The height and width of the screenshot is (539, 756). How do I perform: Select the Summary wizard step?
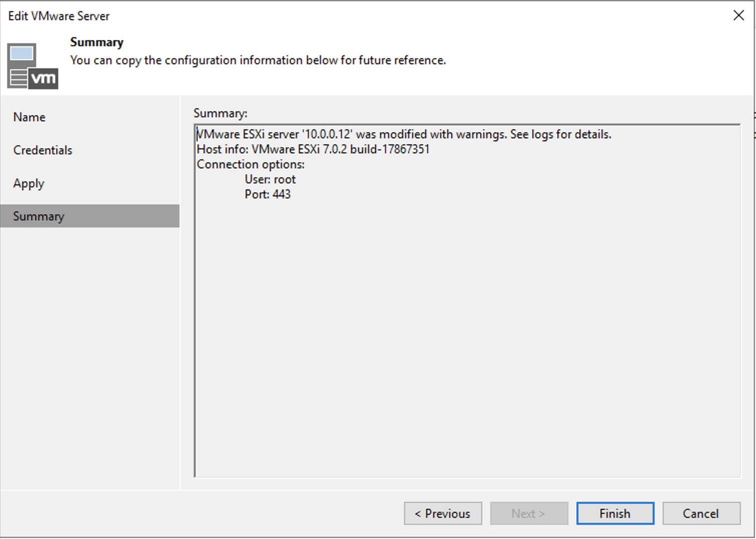coord(90,216)
